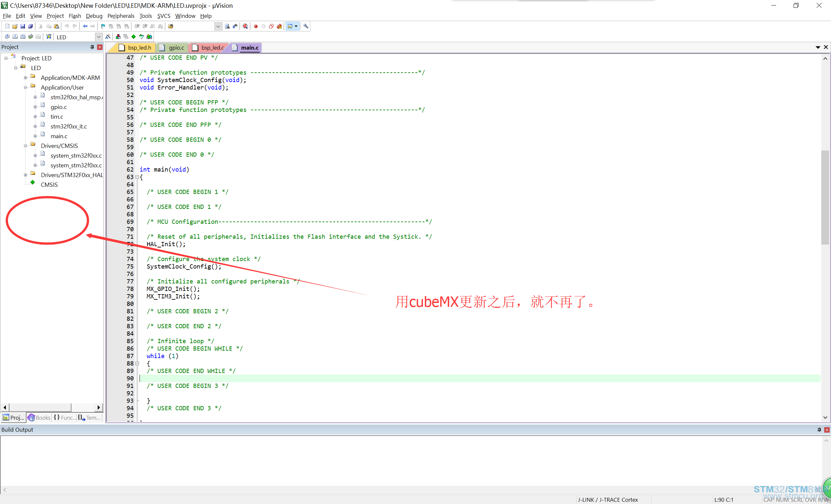Collapse the Application/User folder
Screen dimensions: 831x504
[25, 88]
